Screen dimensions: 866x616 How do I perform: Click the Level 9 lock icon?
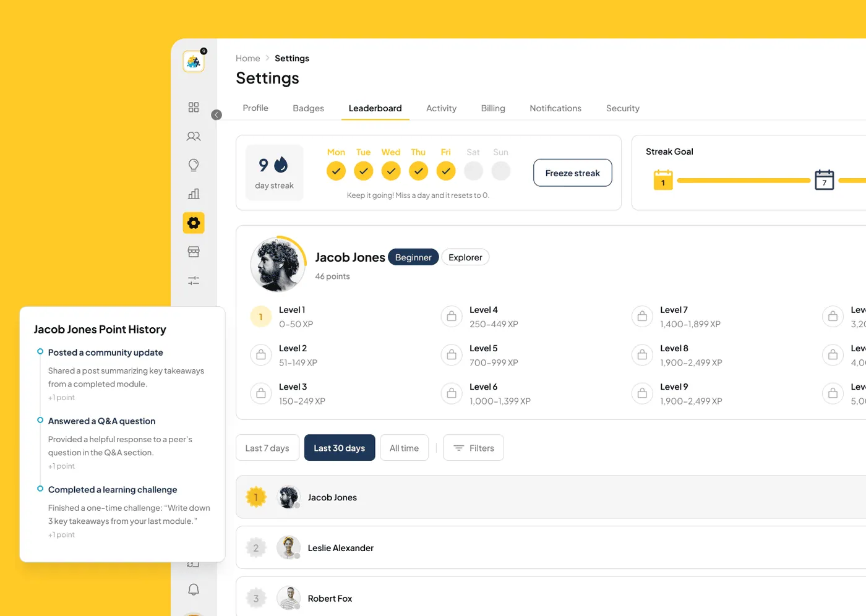642,393
